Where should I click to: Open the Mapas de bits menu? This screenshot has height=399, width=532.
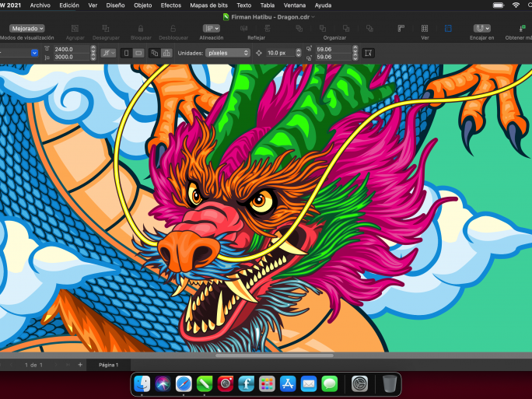pyautogui.click(x=208, y=5)
